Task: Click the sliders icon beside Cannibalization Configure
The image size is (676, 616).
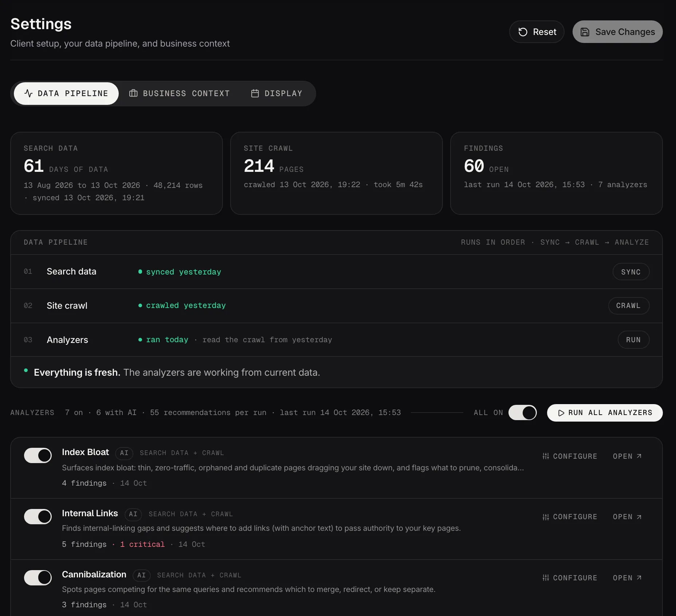Action: (546, 578)
